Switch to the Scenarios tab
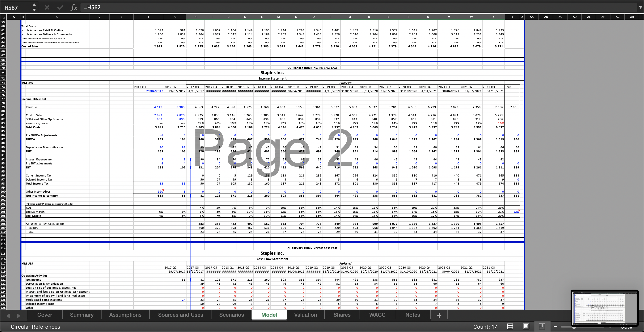Image resolution: width=644 pixels, height=332 pixels. (231, 315)
